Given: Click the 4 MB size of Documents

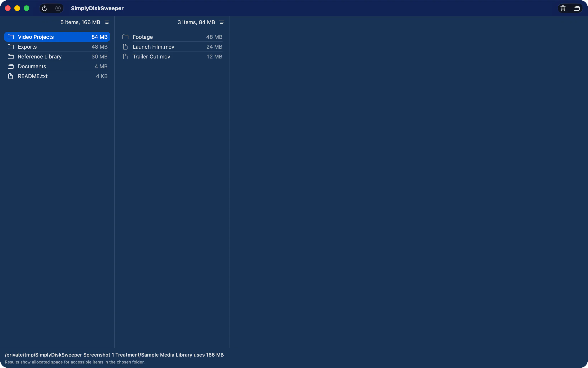Looking at the screenshot, I should coord(101,66).
